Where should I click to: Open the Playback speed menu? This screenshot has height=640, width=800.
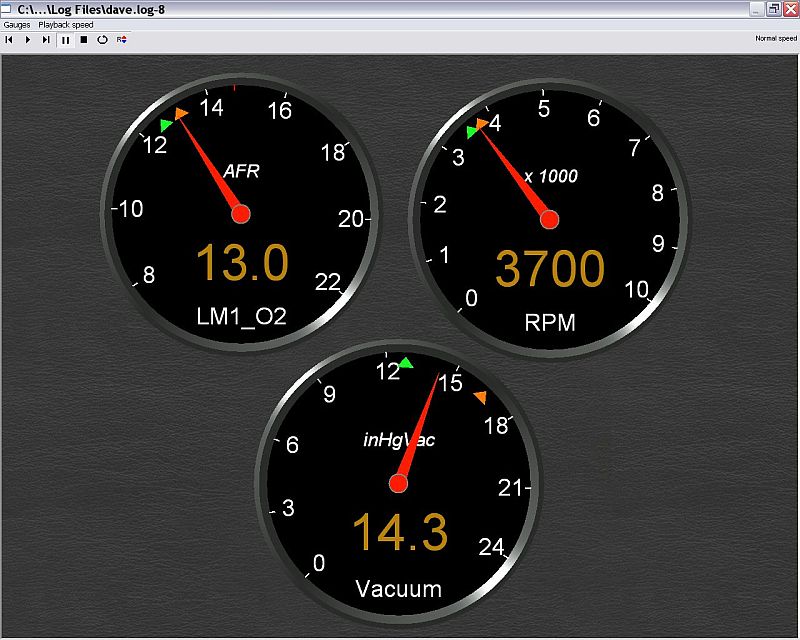[66, 24]
